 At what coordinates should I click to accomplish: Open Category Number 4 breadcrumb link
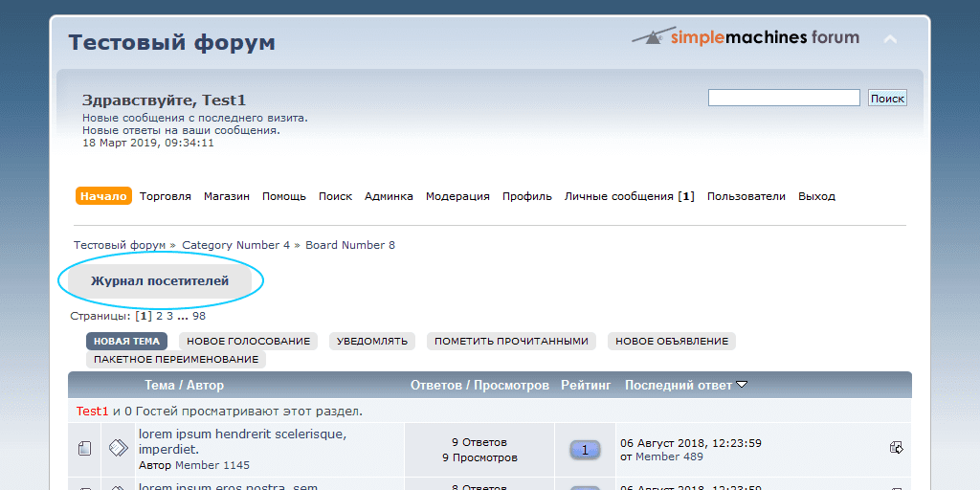point(235,245)
